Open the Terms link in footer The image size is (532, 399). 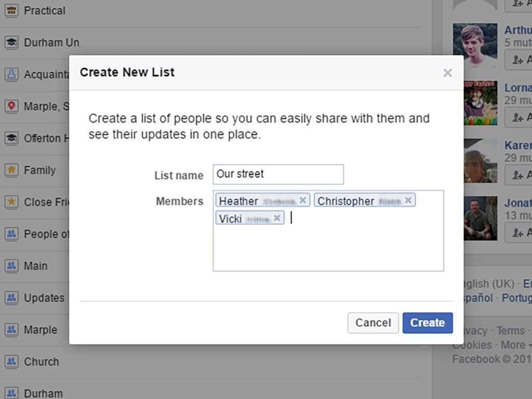pos(510,331)
